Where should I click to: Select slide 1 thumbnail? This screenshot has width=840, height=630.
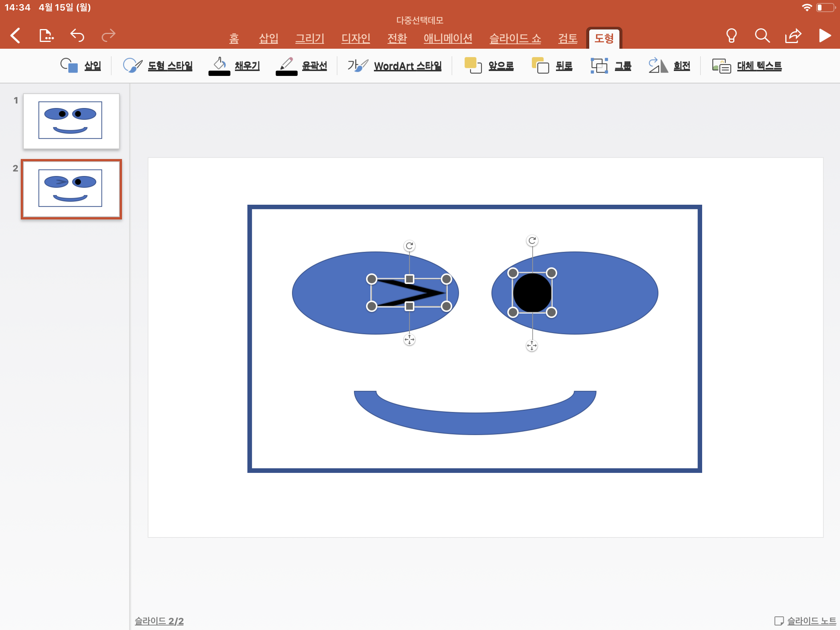pyautogui.click(x=71, y=121)
